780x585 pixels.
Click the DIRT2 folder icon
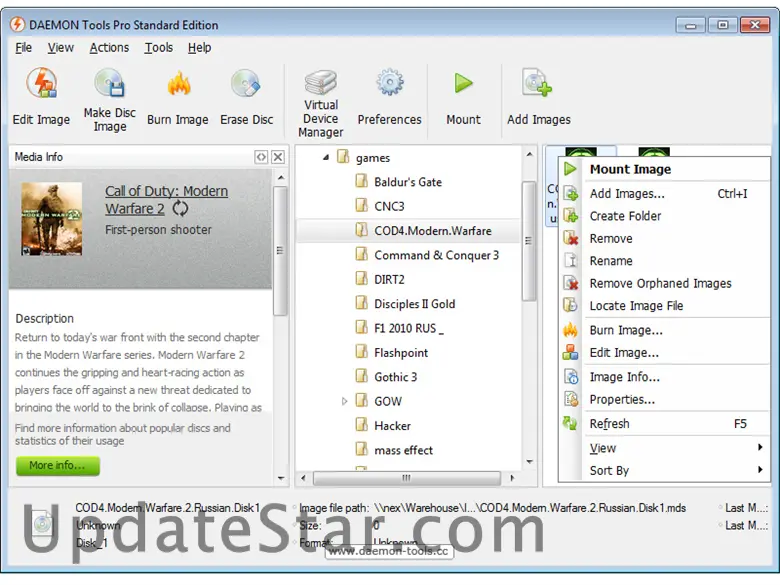point(362,279)
